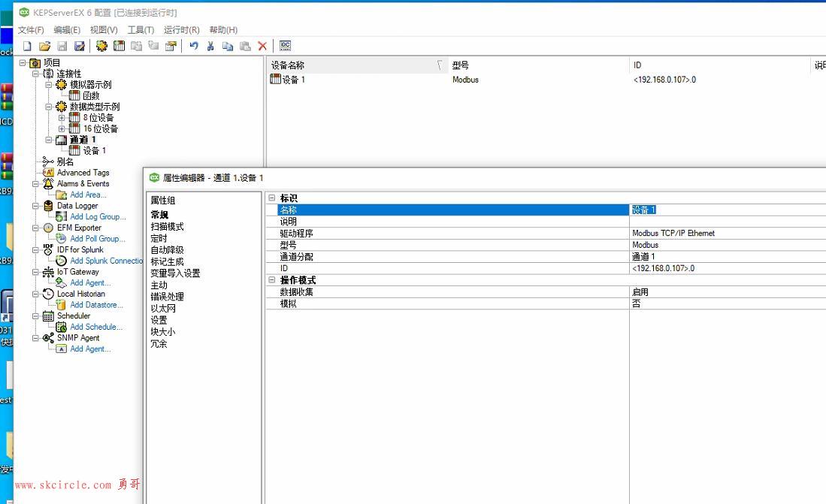Expand the 16 位设备 node

click(x=61, y=128)
